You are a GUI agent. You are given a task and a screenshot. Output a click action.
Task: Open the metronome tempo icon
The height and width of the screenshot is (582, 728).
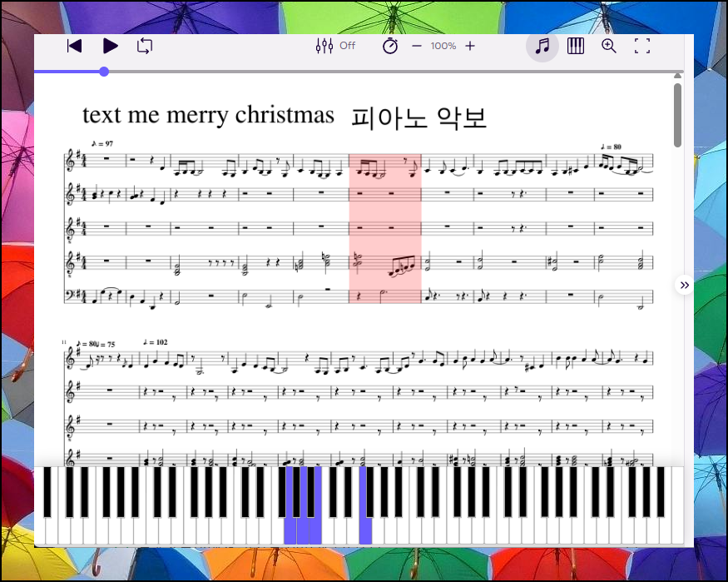pyautogui.click(x=390, y=46)
